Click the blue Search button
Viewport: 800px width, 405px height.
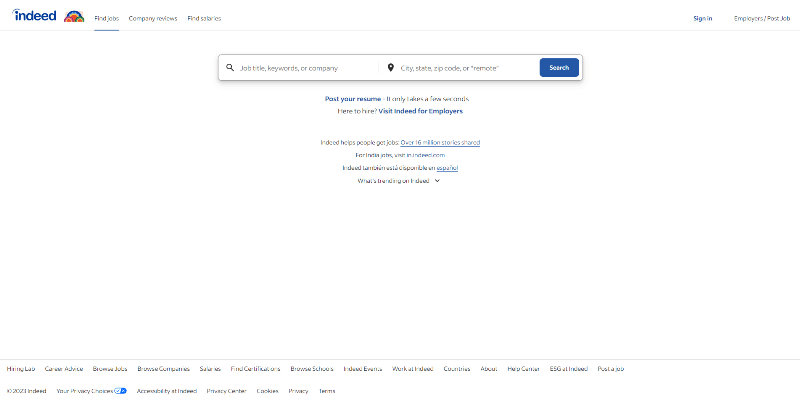[559, 67]
